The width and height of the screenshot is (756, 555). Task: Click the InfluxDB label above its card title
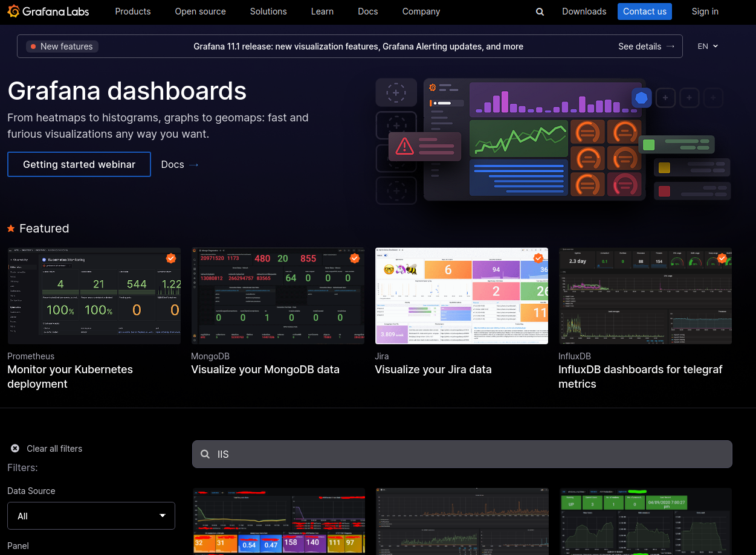[575, 356]
